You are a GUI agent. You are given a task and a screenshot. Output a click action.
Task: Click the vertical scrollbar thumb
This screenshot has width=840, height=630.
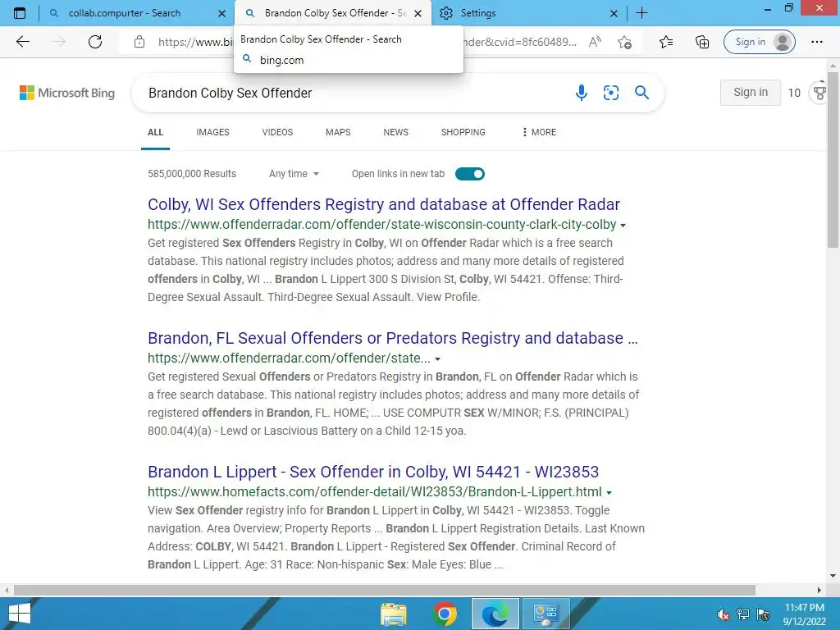[x=833, y=161]
